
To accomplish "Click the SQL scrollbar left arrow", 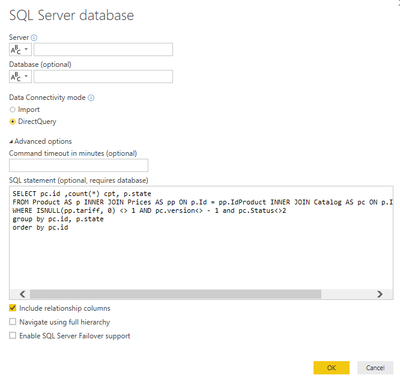I will 22,294.
